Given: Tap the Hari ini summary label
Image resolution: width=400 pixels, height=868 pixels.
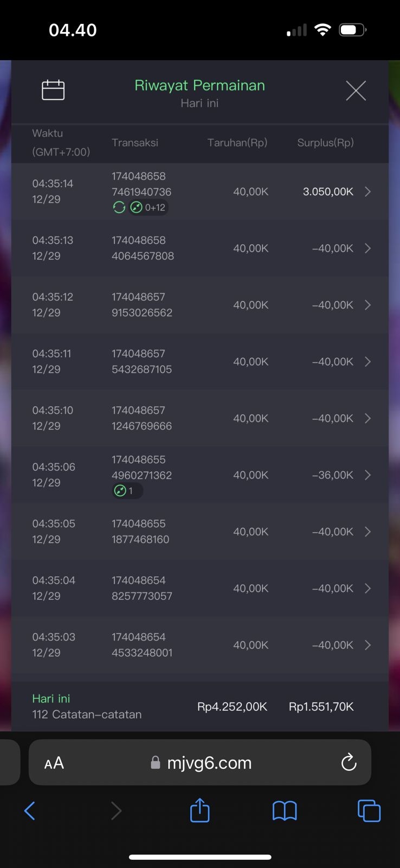Looking at the screenshot, I should pos(51,699).
